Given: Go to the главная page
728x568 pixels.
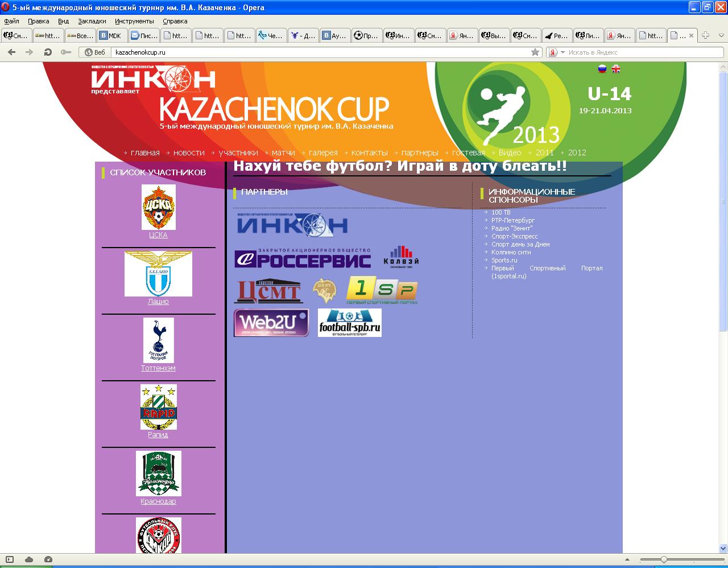Looking at the screenshot, I should 145,153.
